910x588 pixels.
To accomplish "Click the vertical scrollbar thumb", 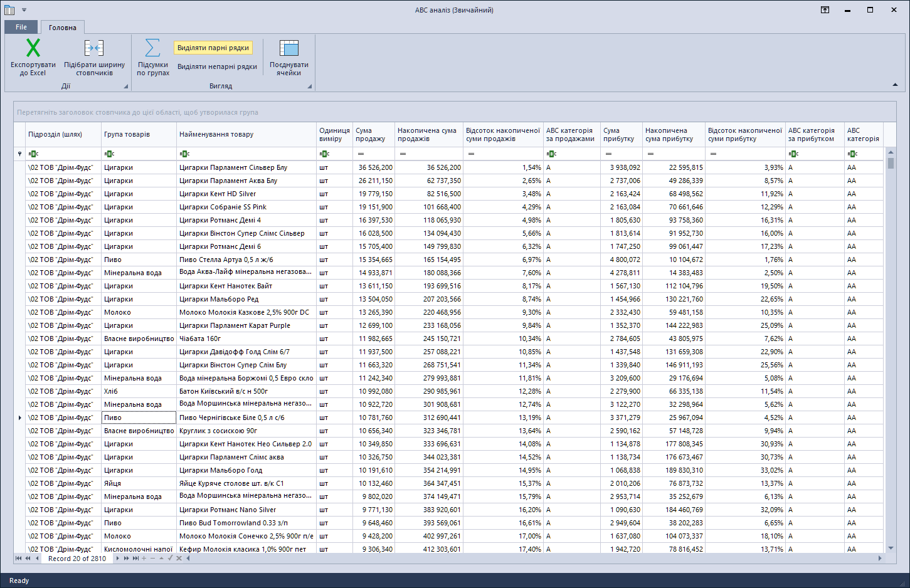I will click(x=891, y=163).
